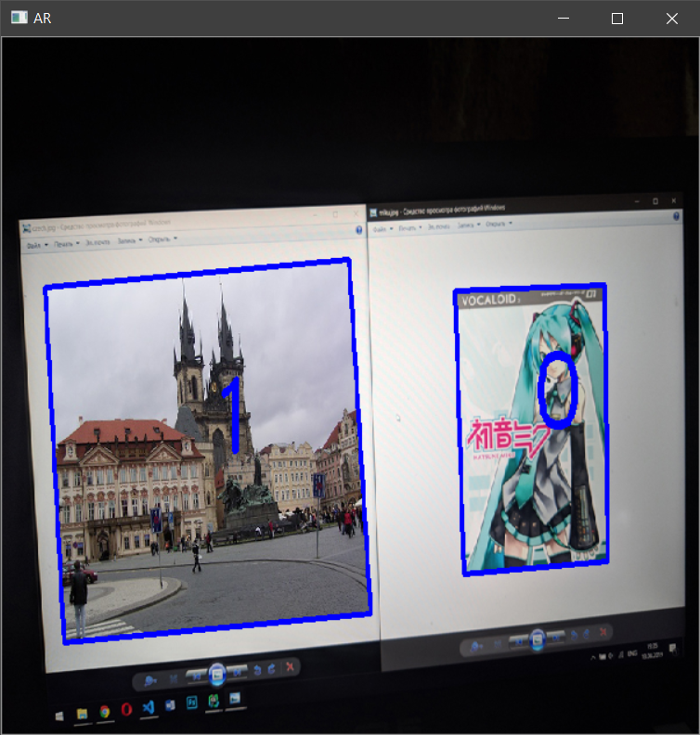Rotate clockwise in czech.jpg viewer
Viewport: 700px width, 735px height.
pos(271,669)
